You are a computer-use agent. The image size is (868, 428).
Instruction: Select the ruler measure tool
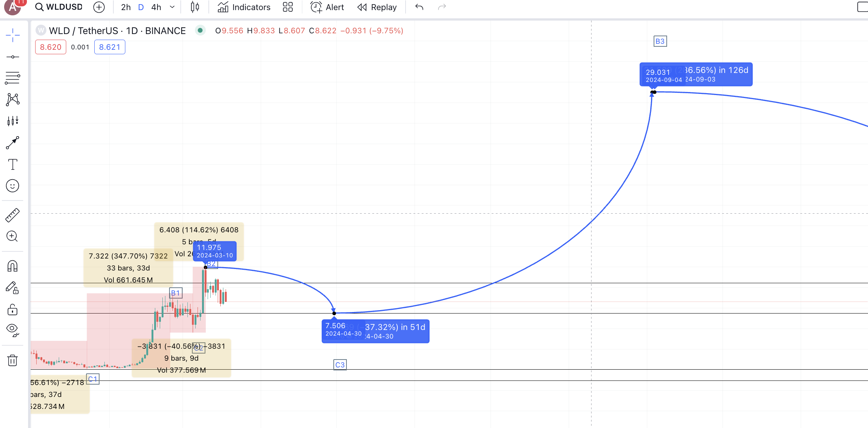[13, 215]
